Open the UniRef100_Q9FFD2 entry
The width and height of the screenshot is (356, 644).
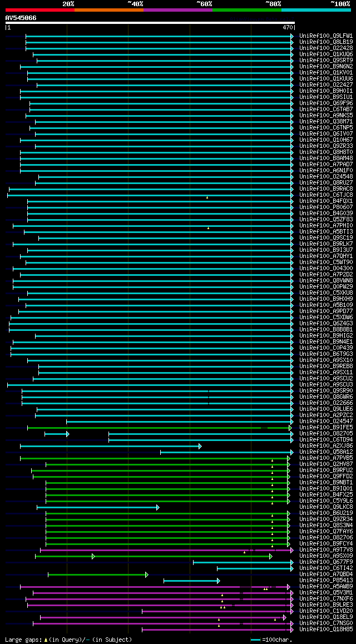pyautogui.click(x=326, y=477)
